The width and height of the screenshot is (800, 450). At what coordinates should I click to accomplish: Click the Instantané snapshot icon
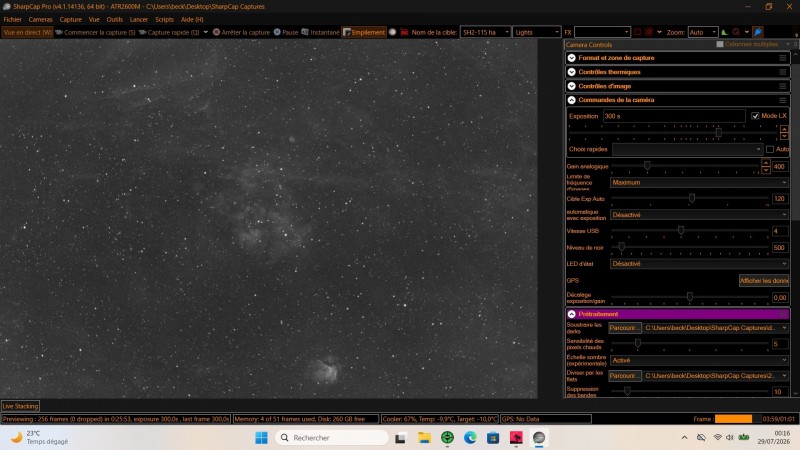click(x=305, y=32)
